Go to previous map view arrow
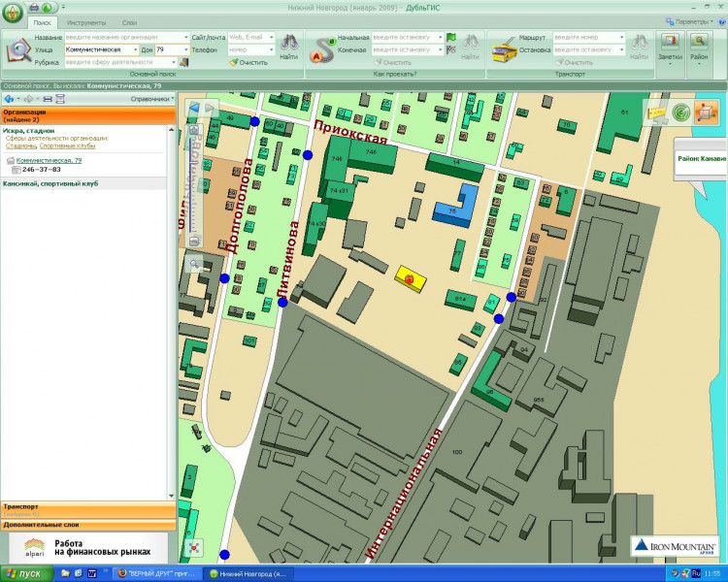This screenshot has width=728, height=582. pos(194,107)
